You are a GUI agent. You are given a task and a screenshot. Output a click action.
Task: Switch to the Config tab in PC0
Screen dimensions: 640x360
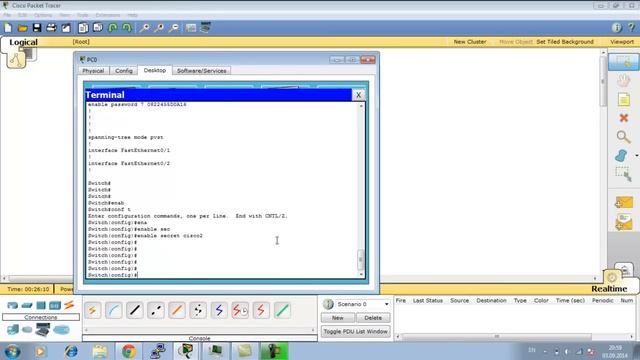124,71
